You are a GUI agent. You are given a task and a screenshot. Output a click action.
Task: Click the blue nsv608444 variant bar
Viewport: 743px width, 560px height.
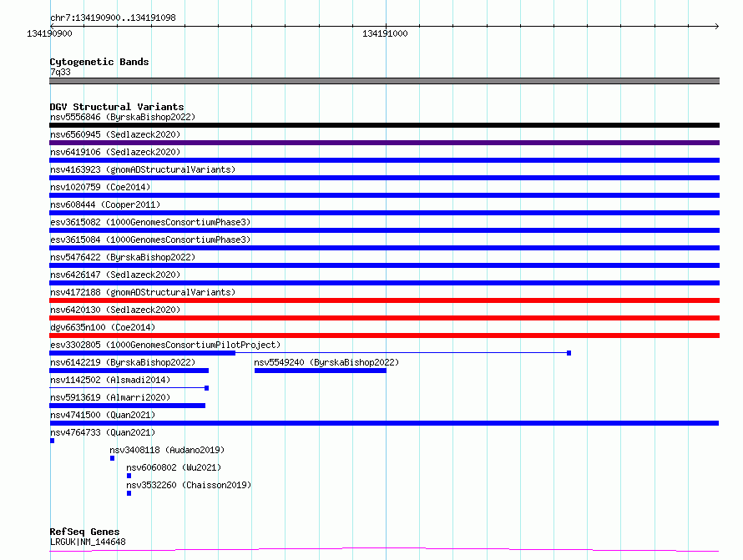(x=384, y=213)
